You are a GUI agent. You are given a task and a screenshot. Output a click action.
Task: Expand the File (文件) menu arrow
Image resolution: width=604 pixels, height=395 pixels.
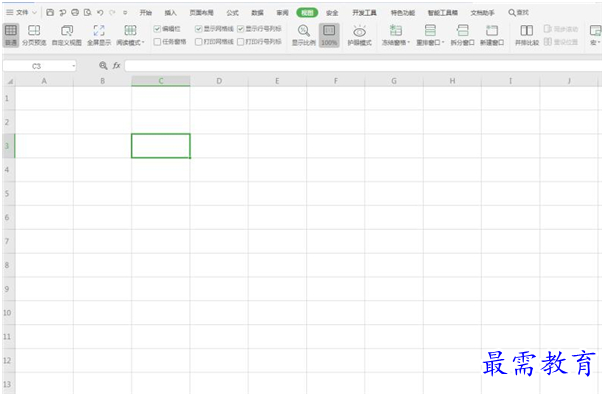click(x=34, y=13)
